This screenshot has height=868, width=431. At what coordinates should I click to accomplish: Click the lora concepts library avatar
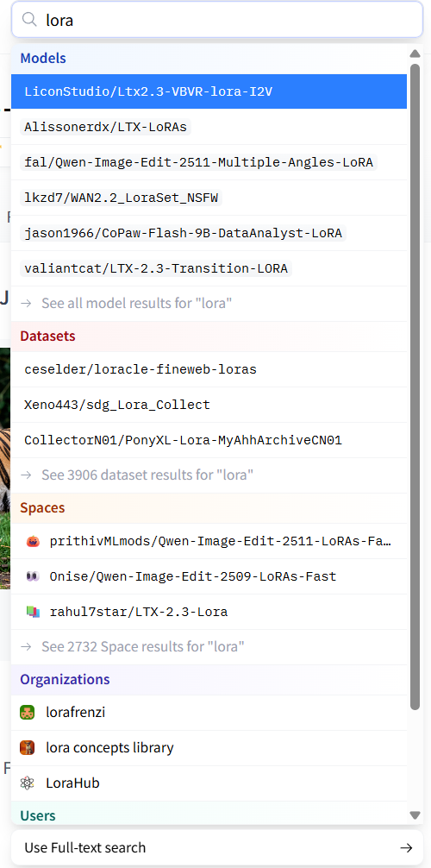tap(27, 748)
